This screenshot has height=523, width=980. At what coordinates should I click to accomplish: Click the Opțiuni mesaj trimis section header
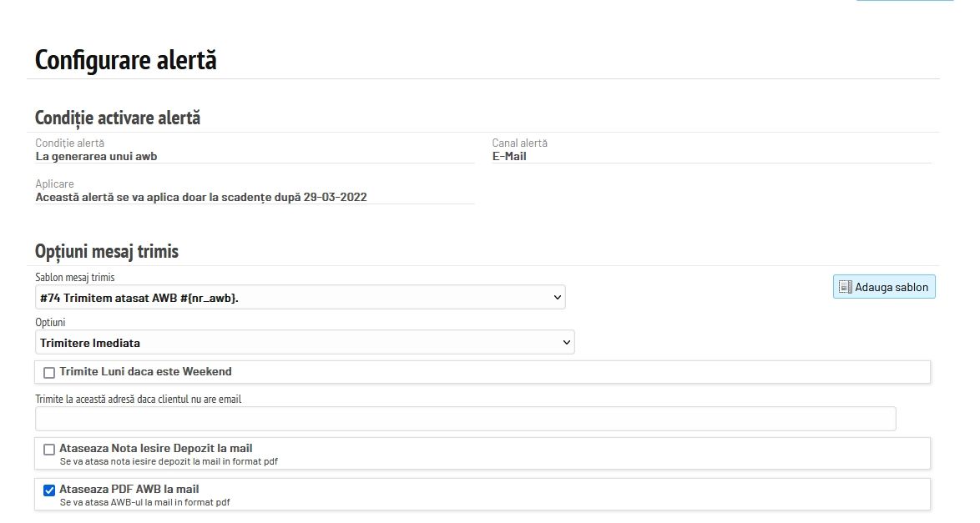[x=107, y=251]
